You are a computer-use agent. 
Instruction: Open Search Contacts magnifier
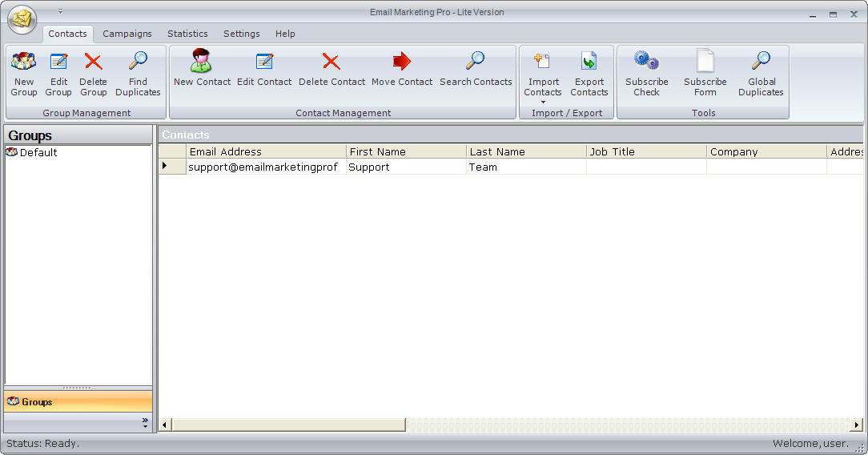pyautogui.click(x=475, y=61)
